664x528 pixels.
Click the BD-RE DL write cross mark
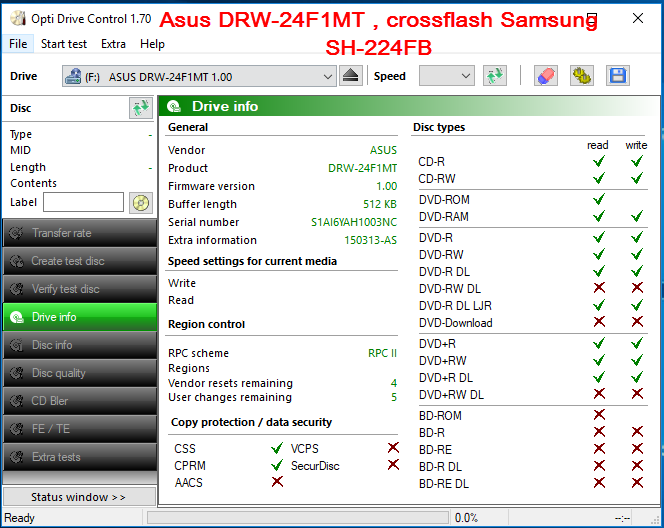tap(637, 483)
